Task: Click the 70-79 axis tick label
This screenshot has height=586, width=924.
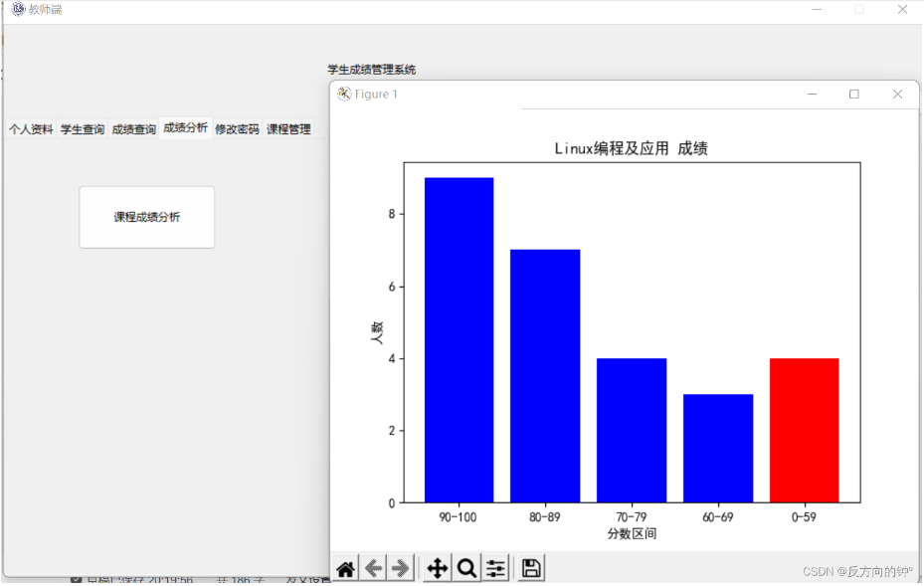Action: tap(632, 517)
